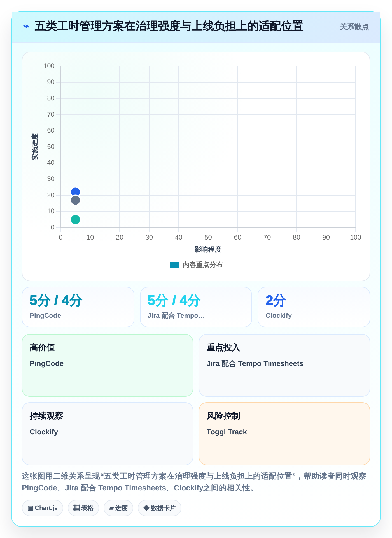Click the gray scatter point near 17
The image size is (392, 538).
click(x=75, y=200)
